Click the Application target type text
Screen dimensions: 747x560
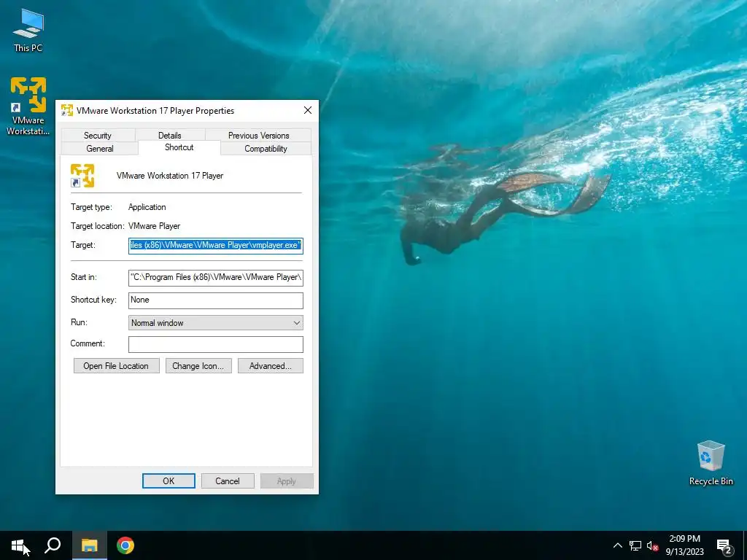point(147,207)
